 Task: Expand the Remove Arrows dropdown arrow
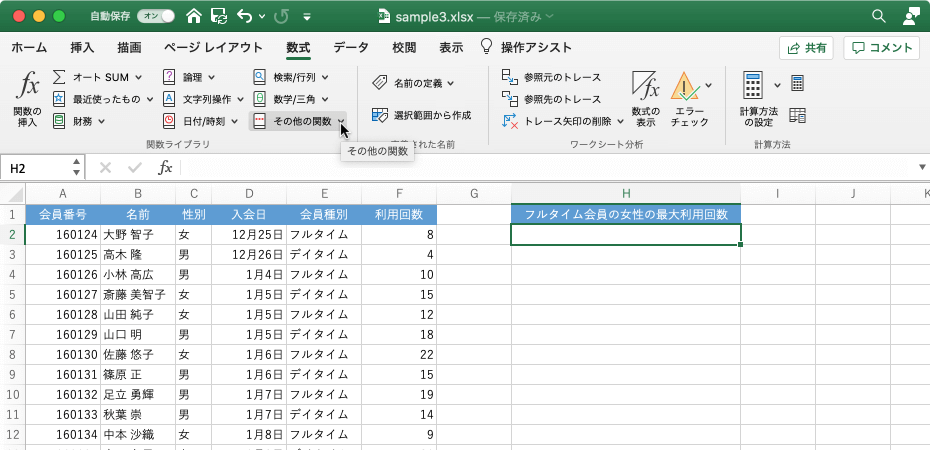point(620,121)
